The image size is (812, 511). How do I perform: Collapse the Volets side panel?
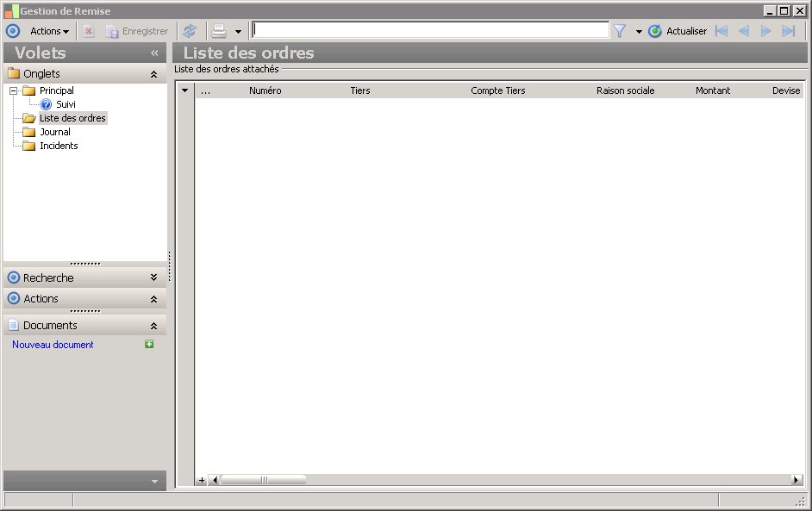coord(154,53)
